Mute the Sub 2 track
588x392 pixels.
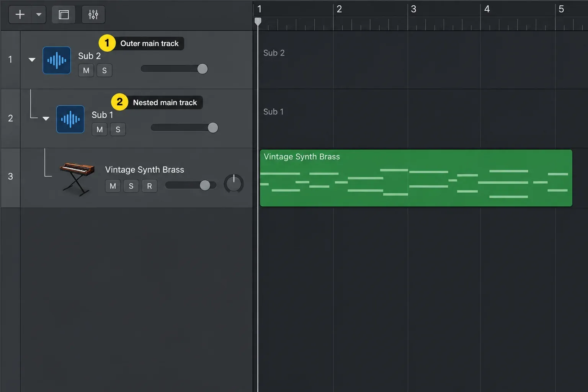(86, 70)
